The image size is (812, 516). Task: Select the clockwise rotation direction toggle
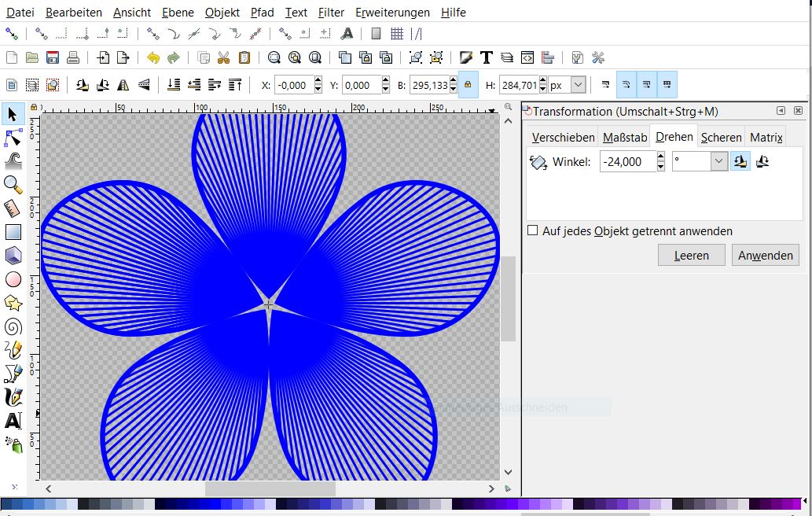(761, 162)
